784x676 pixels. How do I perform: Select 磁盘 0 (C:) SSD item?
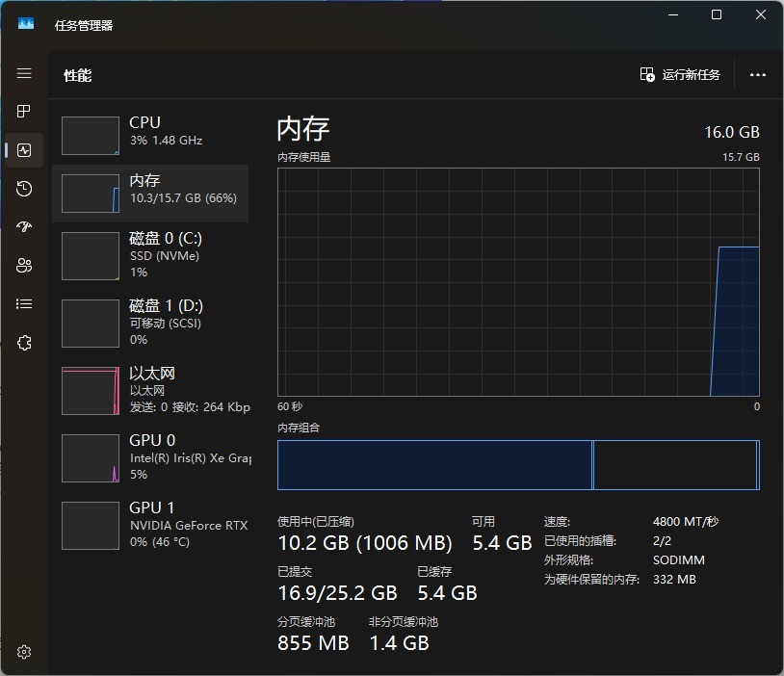[x=150, y=255]
